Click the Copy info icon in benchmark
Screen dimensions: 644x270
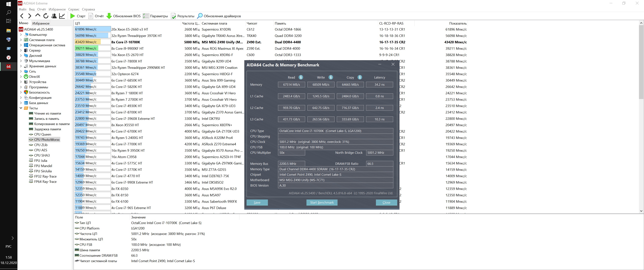point(360,77)
